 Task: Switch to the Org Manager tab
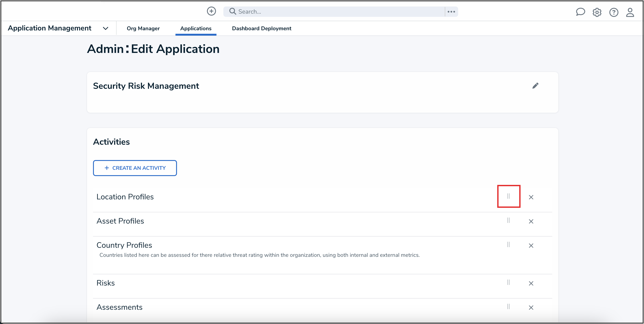coord(143,29)
